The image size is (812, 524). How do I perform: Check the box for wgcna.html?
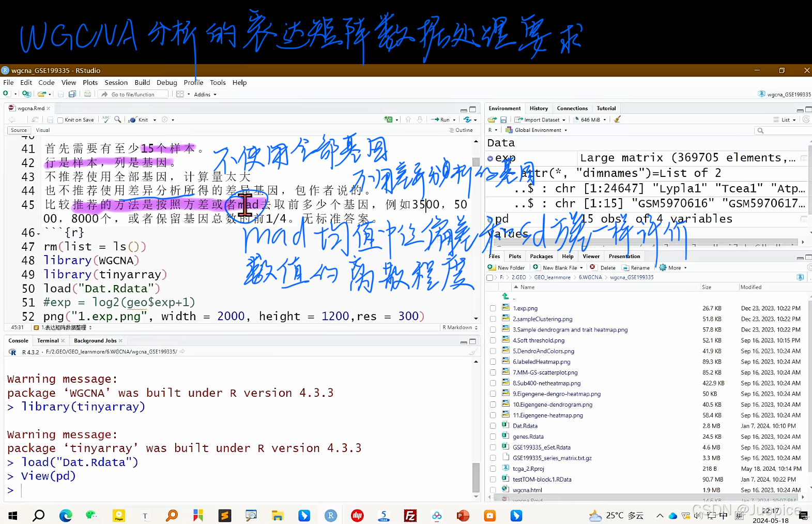pos(493,490)
